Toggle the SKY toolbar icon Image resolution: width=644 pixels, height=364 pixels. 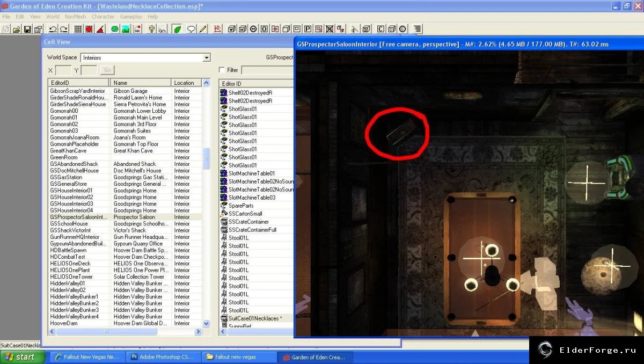click(162, 29)
